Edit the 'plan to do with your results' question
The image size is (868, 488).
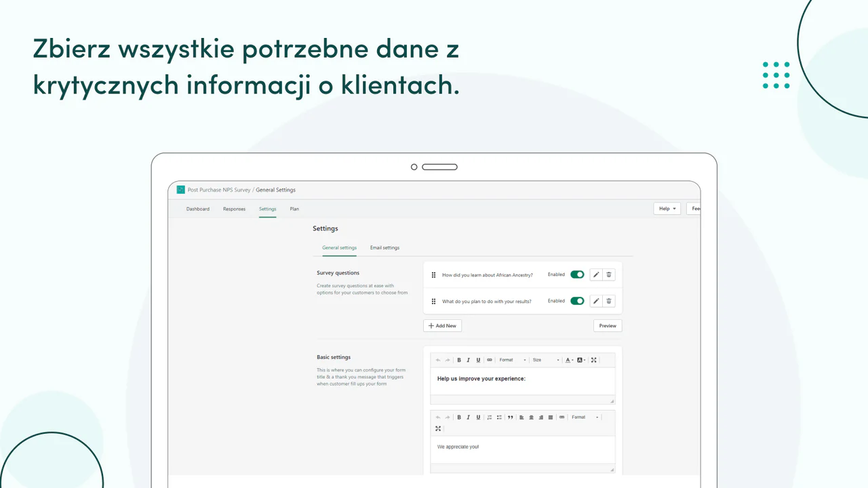point(596,301)
